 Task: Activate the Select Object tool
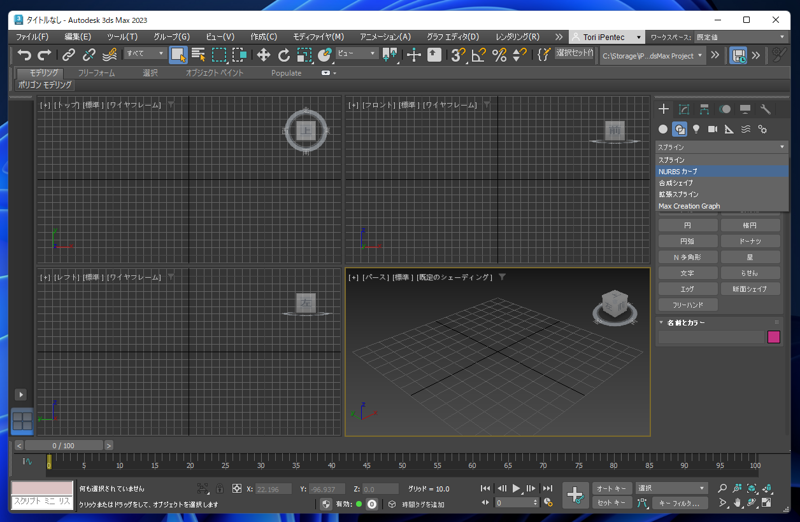pyautogui.click(x=178, y=55)
